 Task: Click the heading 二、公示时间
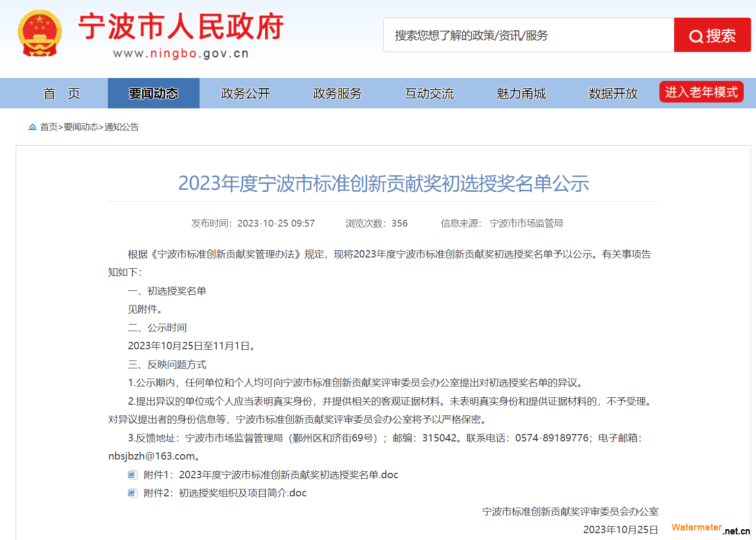(x=157, y=328)
